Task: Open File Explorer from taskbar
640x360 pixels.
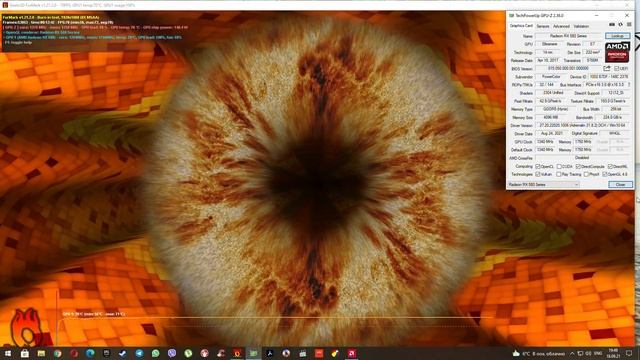Action: click(x=41, y=353)
